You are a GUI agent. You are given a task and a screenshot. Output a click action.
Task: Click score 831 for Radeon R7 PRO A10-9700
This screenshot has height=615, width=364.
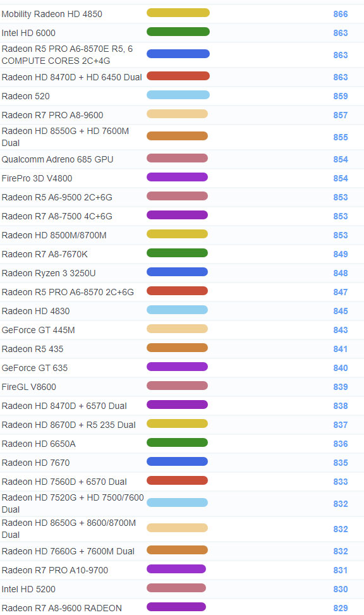click(341, 570)
